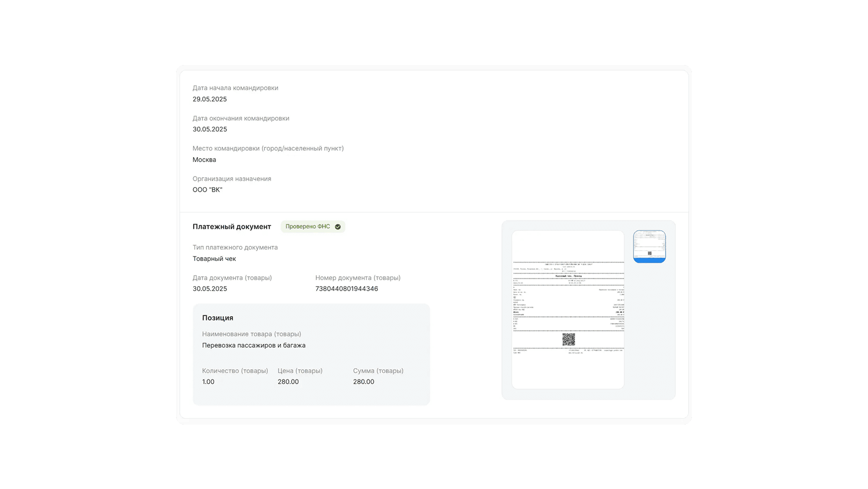The width and height of the screenshot is (868, 489).
Task: Click the "Наименование товара (товары)" label
Action: pyautogui.click(x=252, y=334)
